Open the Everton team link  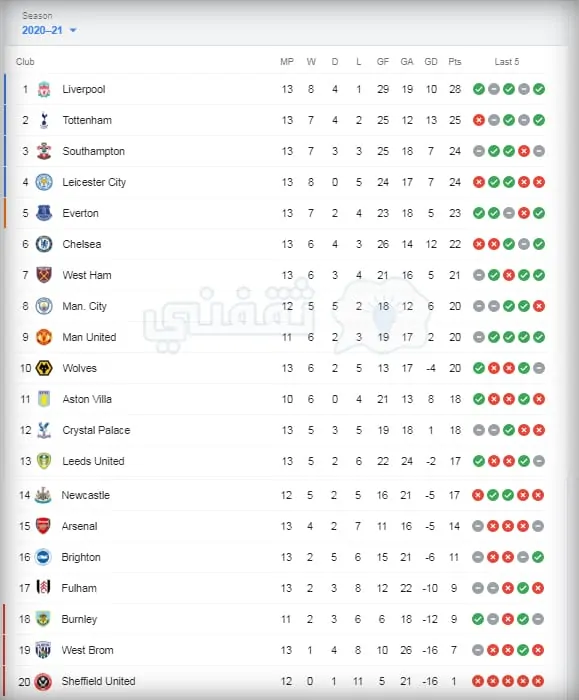pos(80,213)
